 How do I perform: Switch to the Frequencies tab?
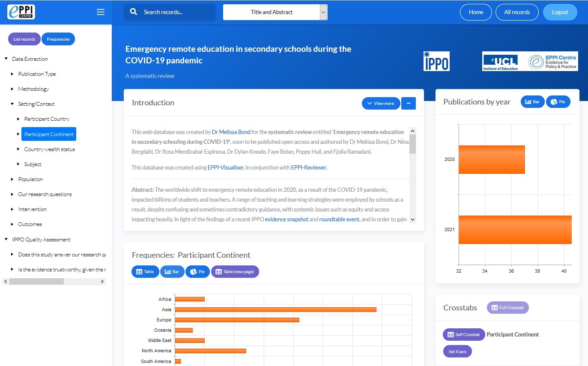coord(58,39)
